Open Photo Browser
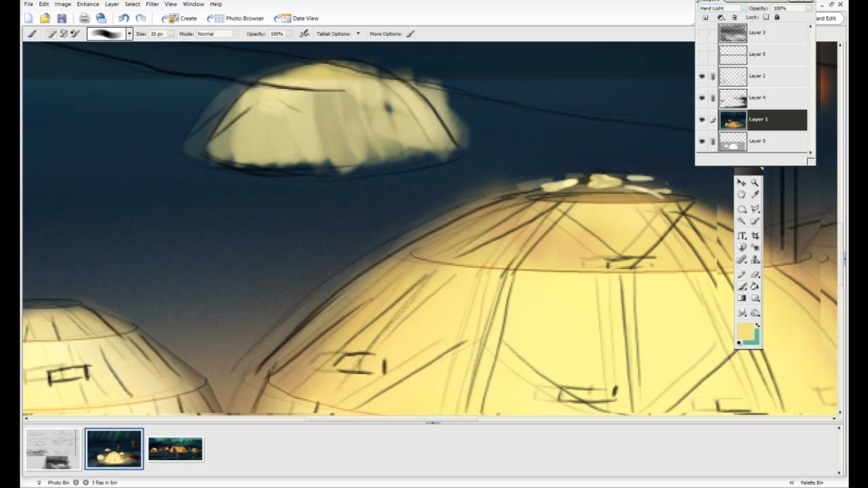 pyautogui.click(x=235, y=18)
